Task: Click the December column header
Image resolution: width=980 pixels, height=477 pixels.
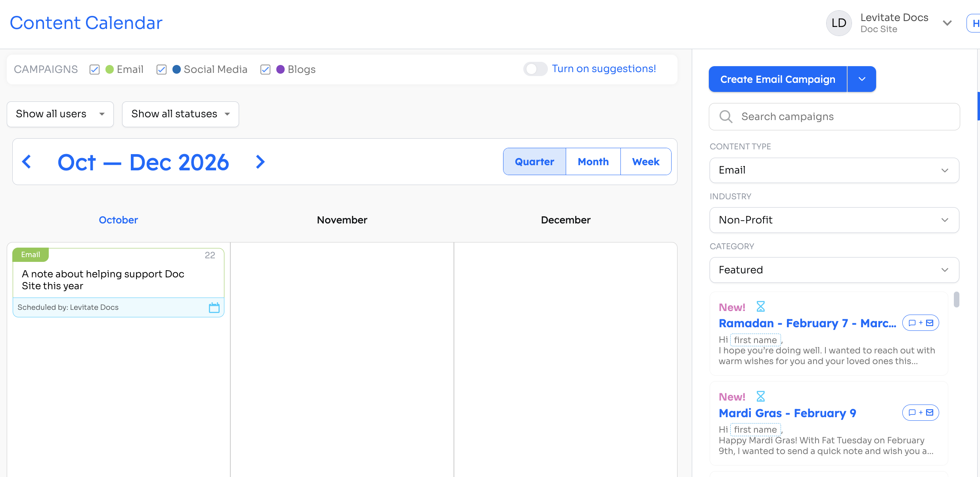Action: 566,220
